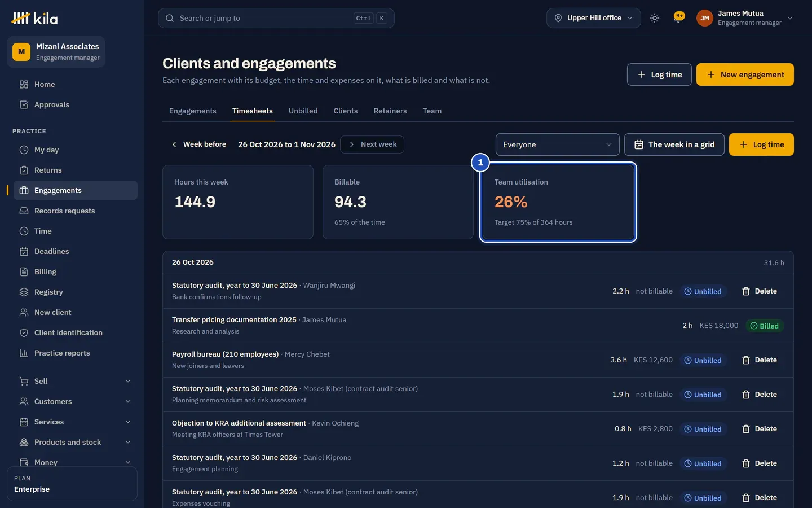Click Unbilled badge on Objection to KRA row

(703, 429)
